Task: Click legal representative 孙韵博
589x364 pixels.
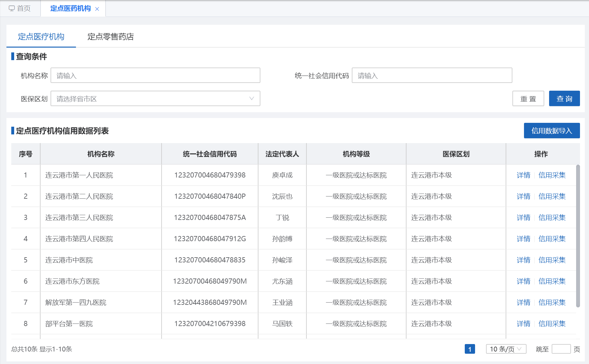Action: tap(282, 239)
